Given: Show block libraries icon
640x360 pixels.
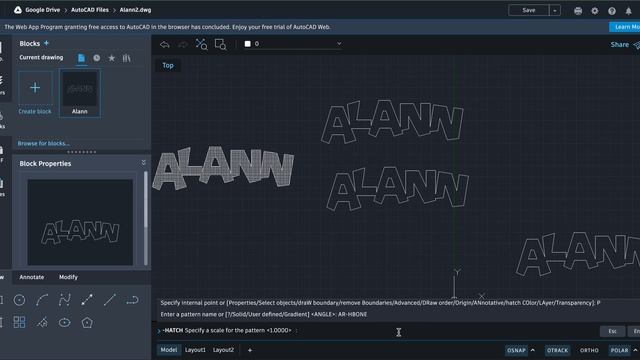Looking at the screenshot, I should point(127,58).
